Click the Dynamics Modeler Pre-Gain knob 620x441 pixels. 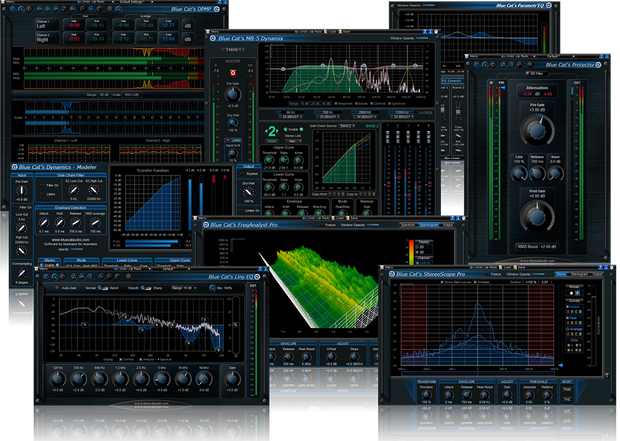click(x=22, y=191)
